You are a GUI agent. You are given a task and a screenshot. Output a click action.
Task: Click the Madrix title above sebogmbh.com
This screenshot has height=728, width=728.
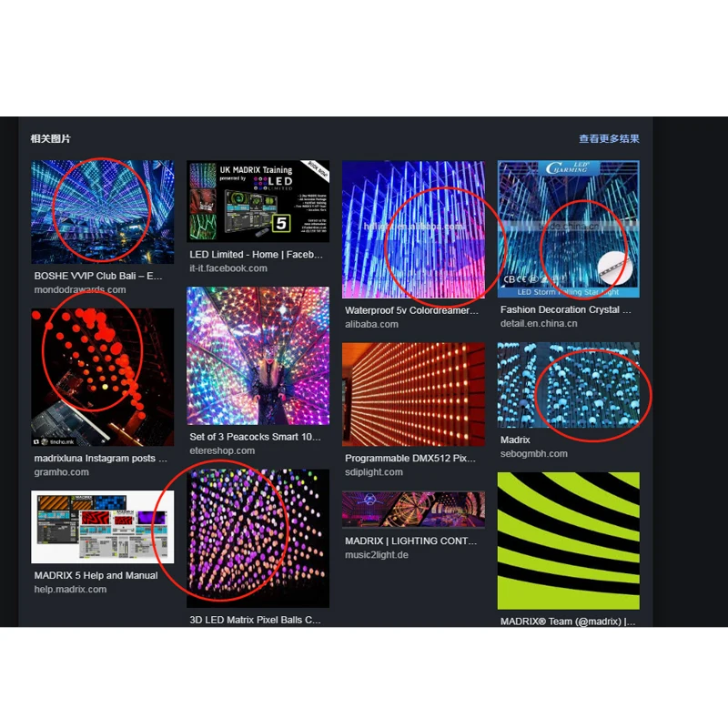(x=515, y=440)
